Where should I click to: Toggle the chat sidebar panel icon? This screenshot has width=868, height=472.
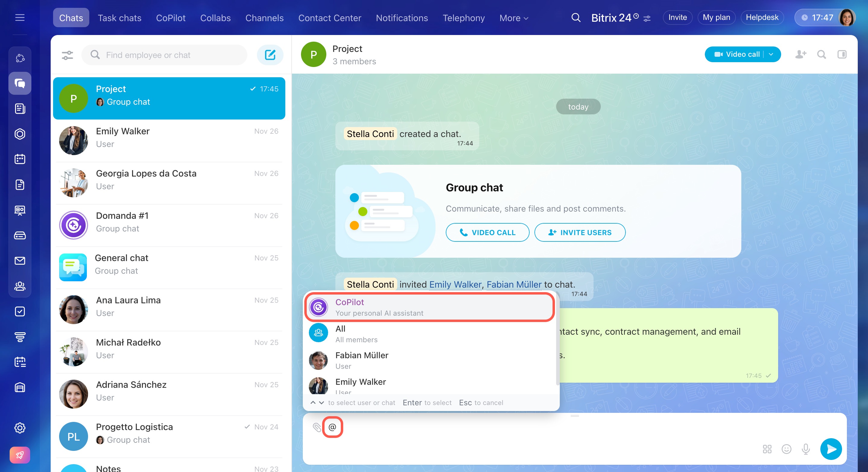pyautogui.click(x=842, y=54)
